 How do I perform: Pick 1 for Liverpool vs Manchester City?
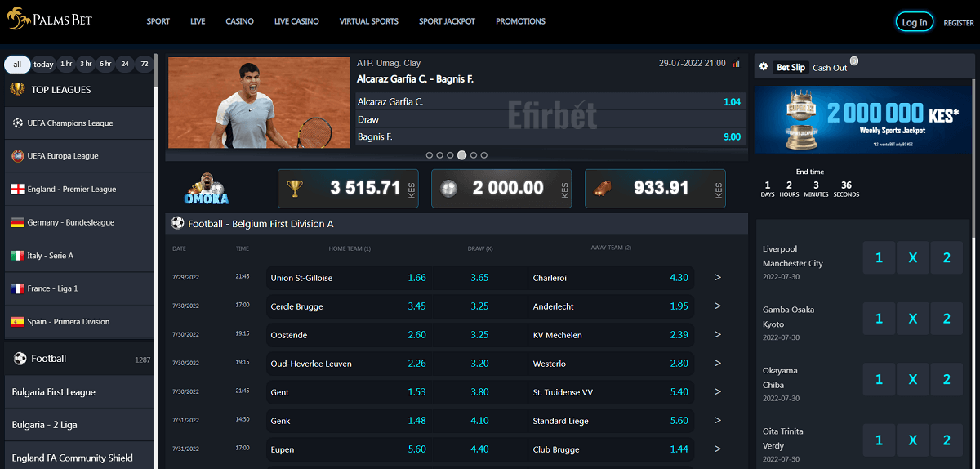pos(879,257)
